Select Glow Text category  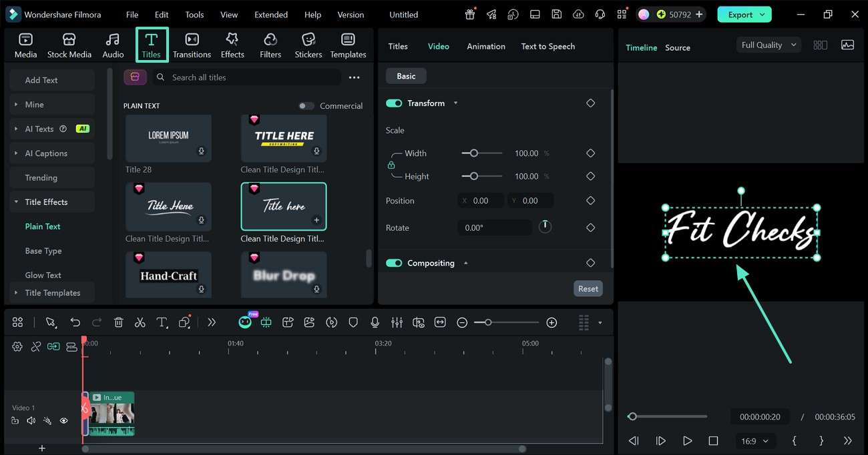(43, 275)
